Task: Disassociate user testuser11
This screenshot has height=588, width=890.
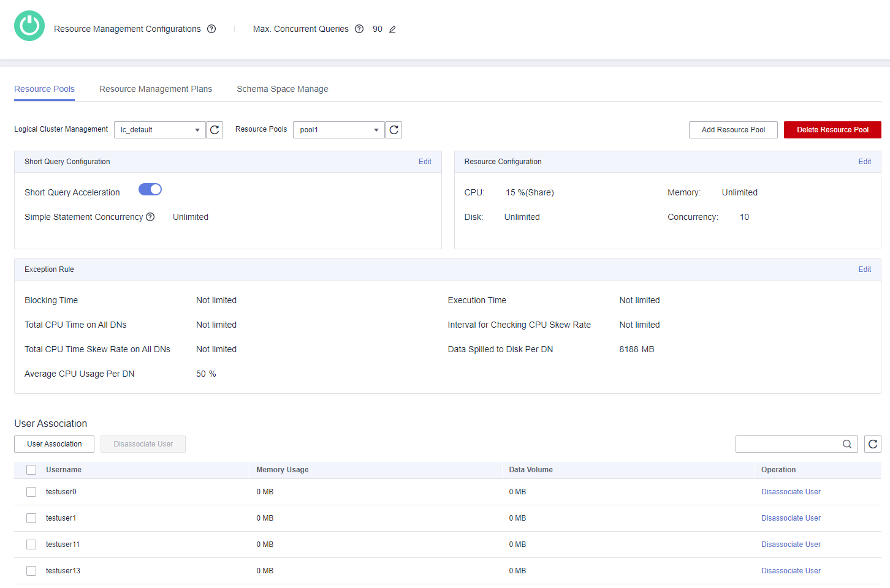Action: (791, 545)
